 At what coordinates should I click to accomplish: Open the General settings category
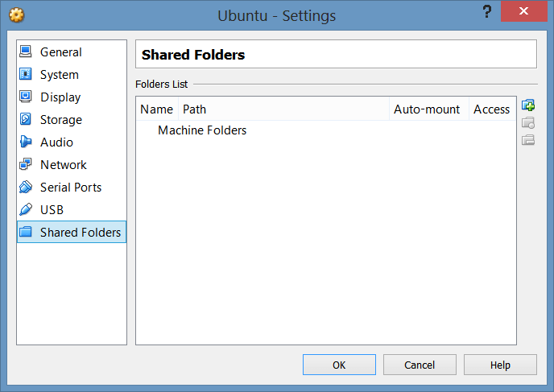[x=72, y=52]
